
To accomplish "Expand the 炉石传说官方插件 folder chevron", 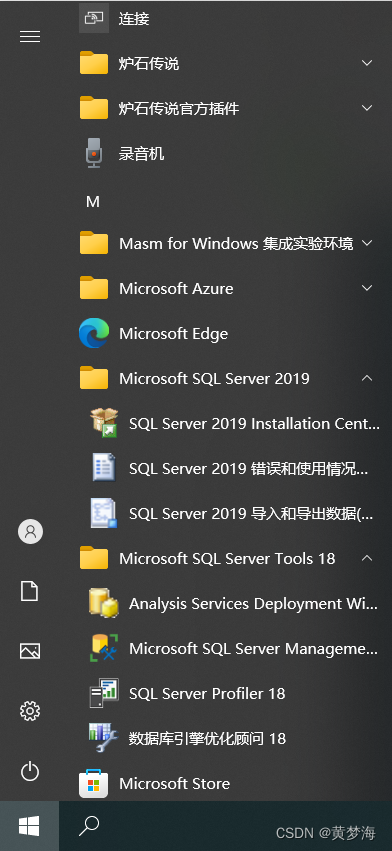I will click(367, 109).
